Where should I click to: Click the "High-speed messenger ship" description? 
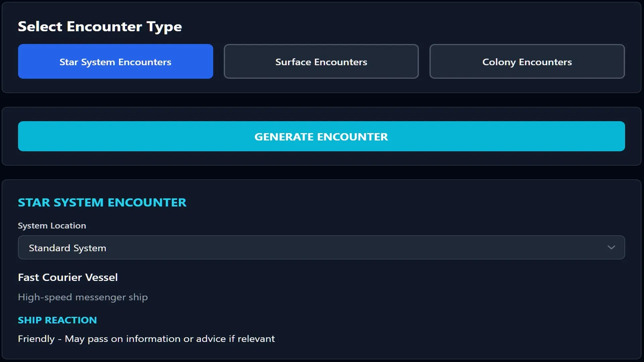pyautogui.click(x=83, y=297)
